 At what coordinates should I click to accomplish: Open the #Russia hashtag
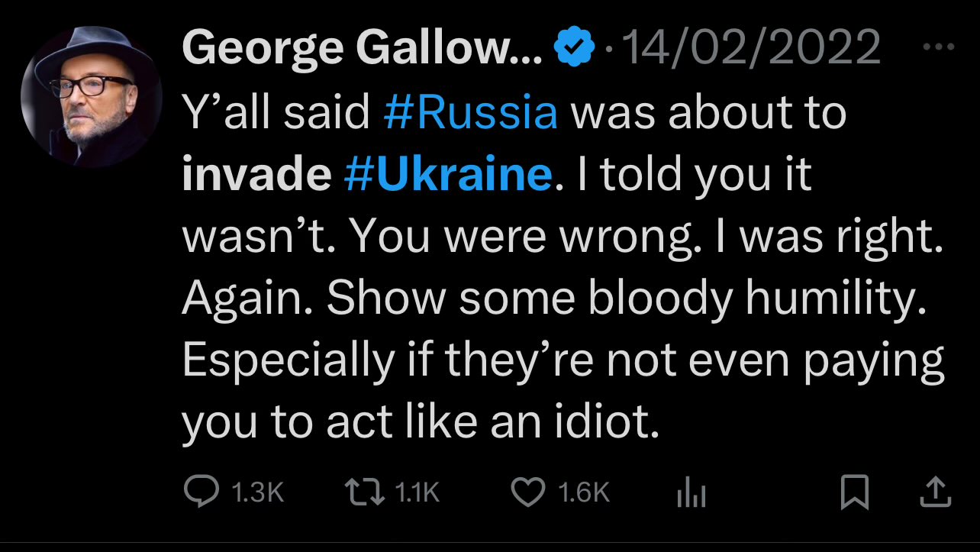(x=471, y=112)
